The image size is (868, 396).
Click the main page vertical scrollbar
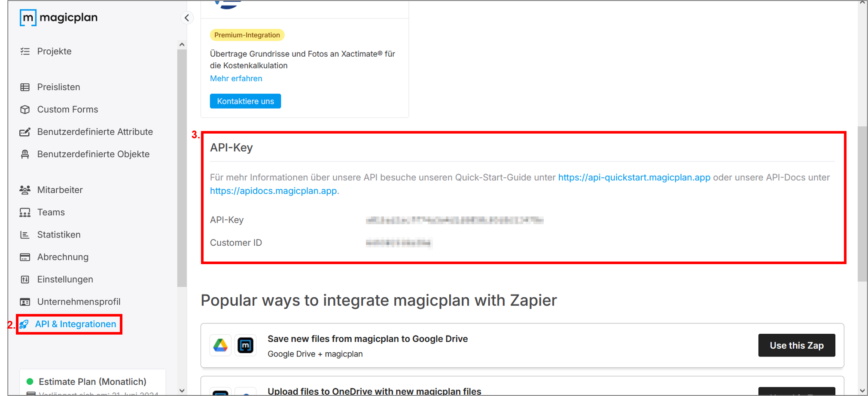tap(862, 204)
